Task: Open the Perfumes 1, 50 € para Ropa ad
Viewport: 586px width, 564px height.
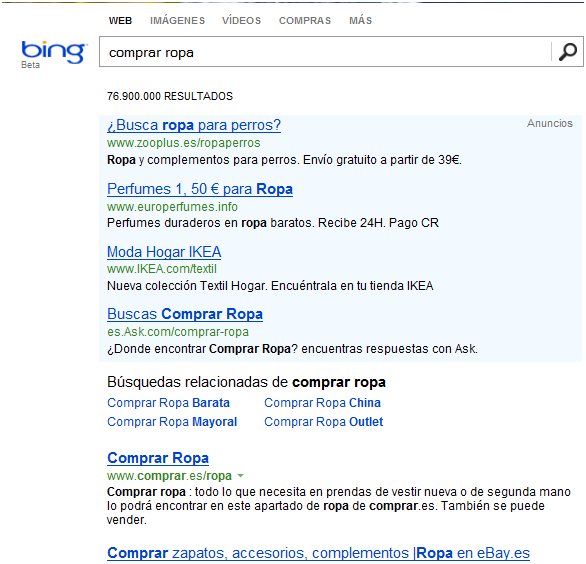Action: click(x=200, y=189)
